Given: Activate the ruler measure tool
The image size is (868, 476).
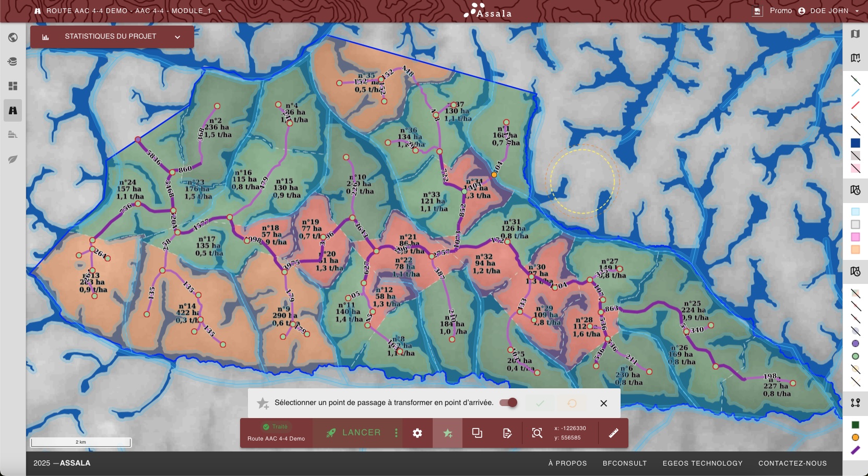Looking at the screenshot, I should pos(613,433).
